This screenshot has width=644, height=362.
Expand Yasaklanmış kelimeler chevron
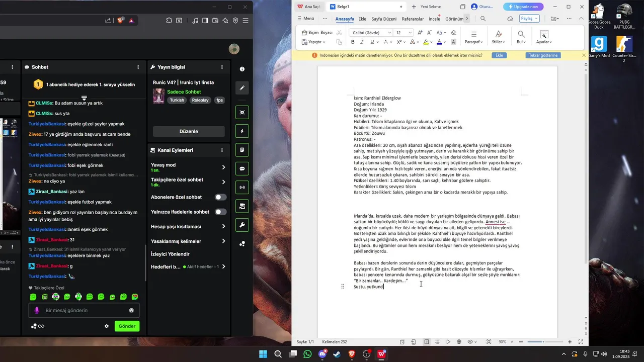click(223, 241)
